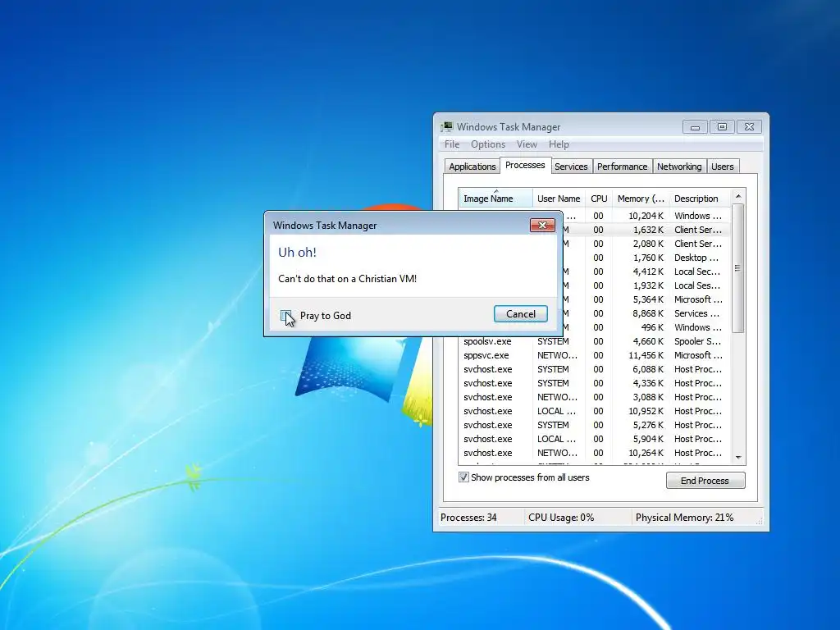Close the Uh oh! dialog with red X
Screen dimensions: 840x630
point(542,225)
